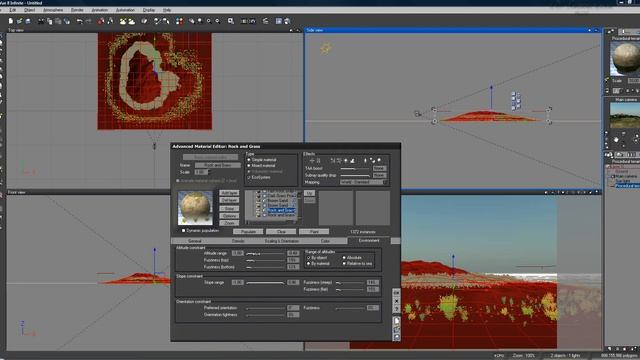Click the new material page icon in editor

tap(396, 321)
